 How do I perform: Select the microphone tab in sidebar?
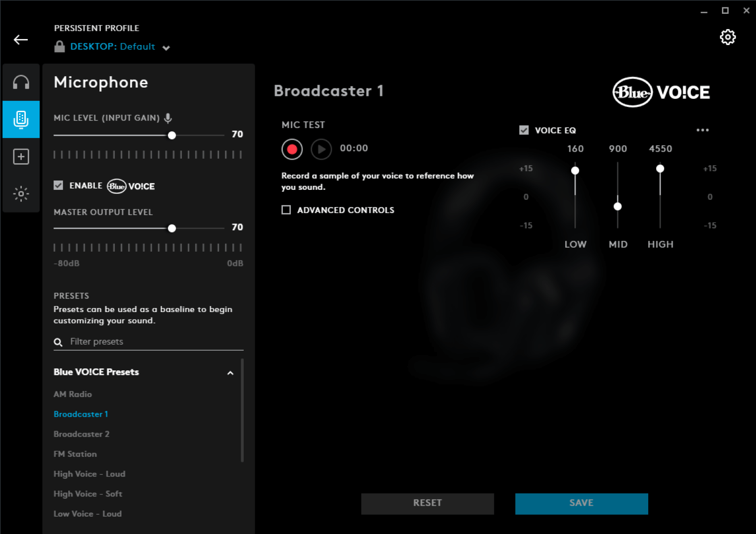point(21,119)
